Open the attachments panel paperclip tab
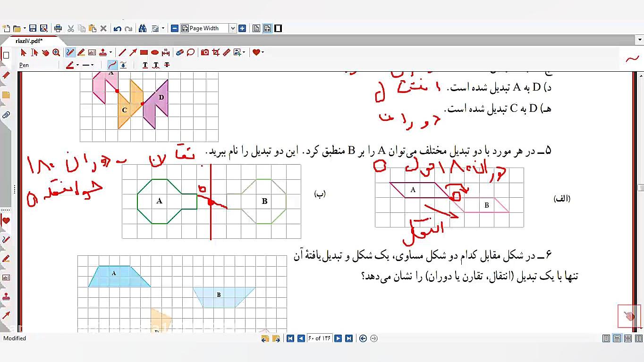644x362 pixels. point(6,115)
